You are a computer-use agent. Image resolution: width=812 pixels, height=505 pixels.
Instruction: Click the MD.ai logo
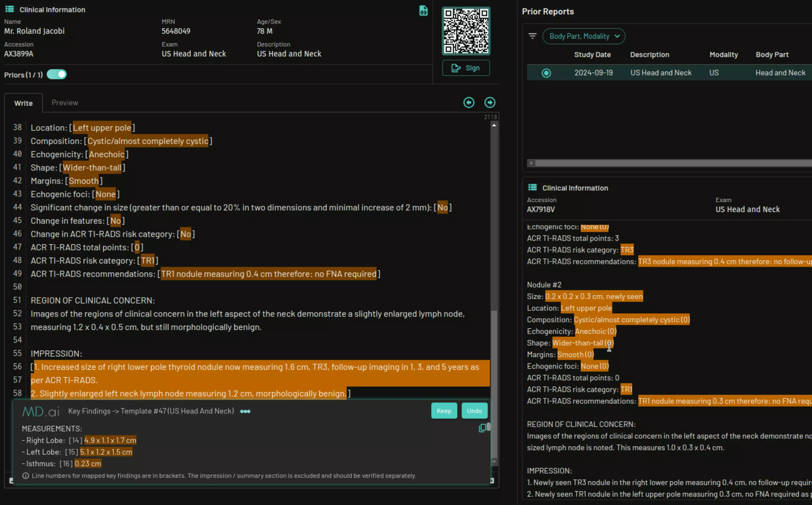(41, 411)
